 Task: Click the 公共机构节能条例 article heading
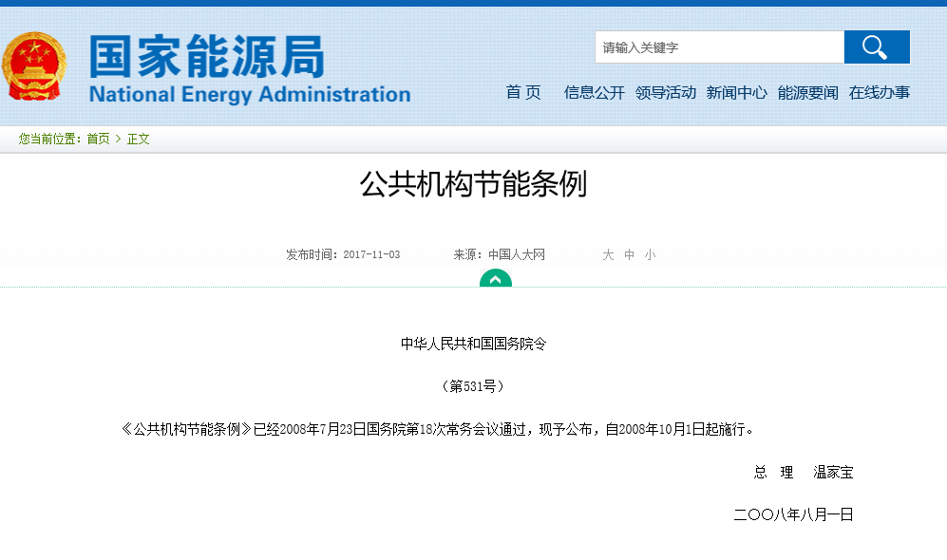tap(473, 184)
